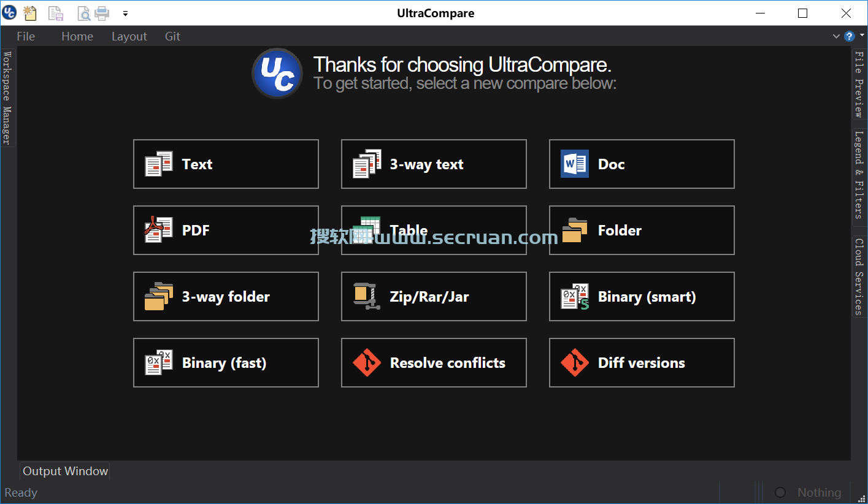The height and width of the screenshot is (504, 868).
Task: Choose Binary (smart) compare
Action: (x=642, y=296)
